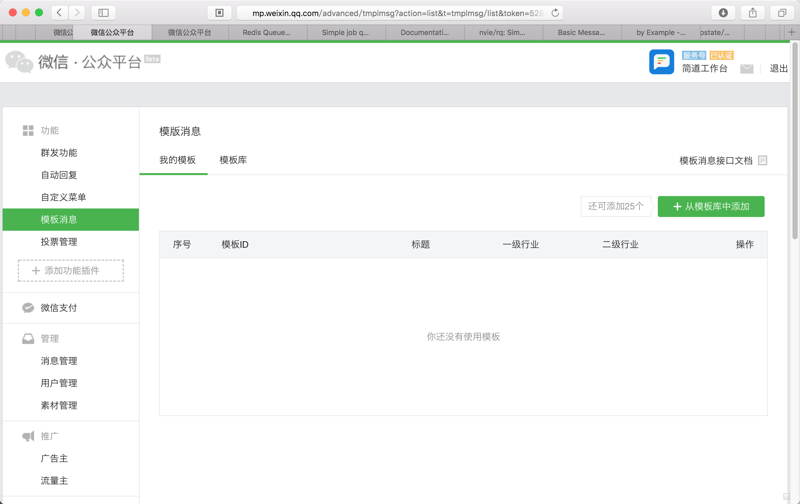Switch to 我的模板 tab
800x504 pixels.
[177, 160]
